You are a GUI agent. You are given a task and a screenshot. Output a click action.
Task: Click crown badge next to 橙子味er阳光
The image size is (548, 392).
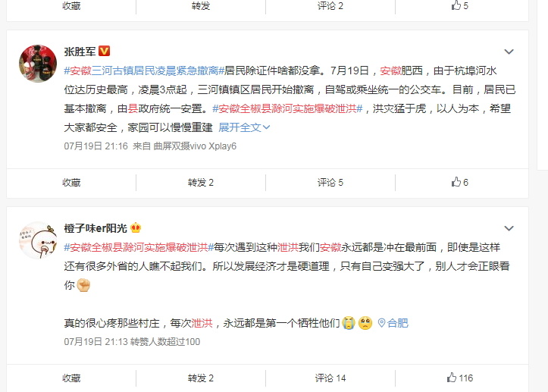pyautogui.click(x=136, y=228)
